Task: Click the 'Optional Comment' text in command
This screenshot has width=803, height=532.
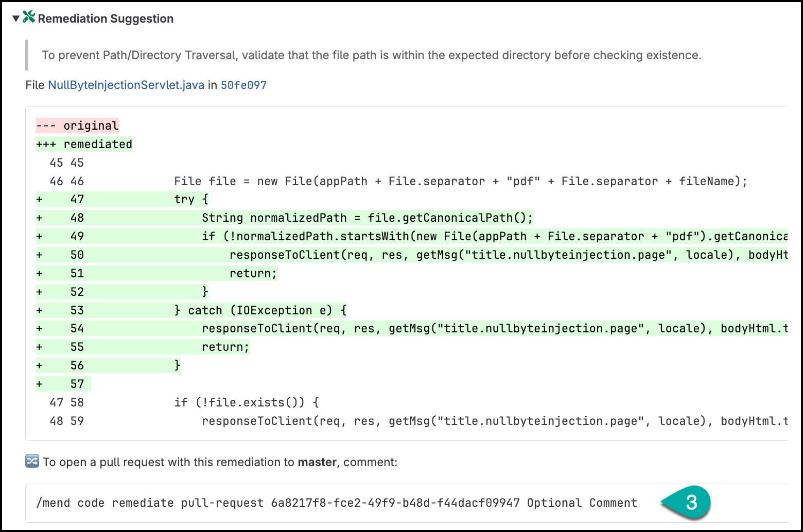Action: [x=582, y=503]
